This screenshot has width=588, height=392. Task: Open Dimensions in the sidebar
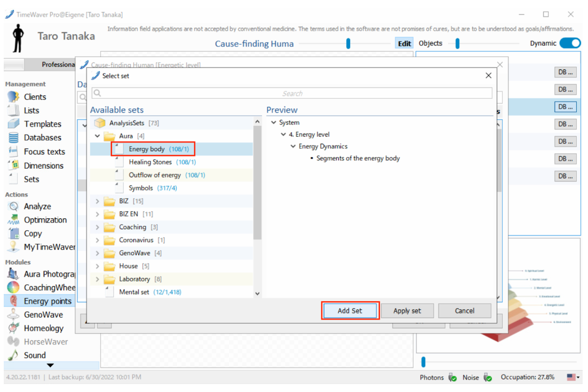pos(44,166)
